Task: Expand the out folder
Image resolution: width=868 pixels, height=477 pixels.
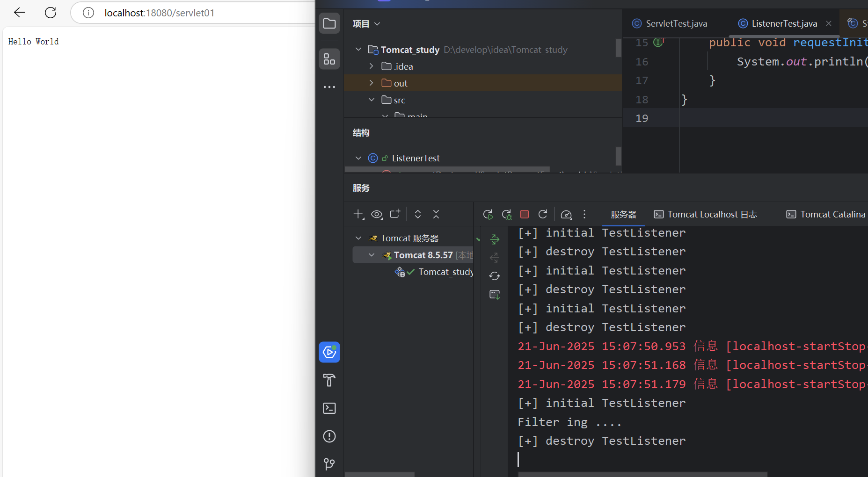Action: pos(372,83)
